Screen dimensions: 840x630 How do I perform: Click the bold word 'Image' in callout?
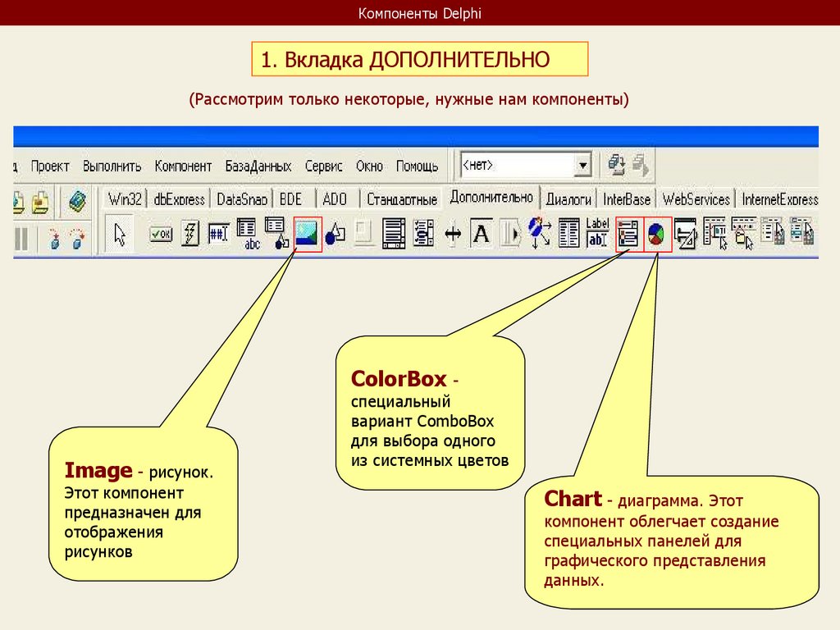coord(98,470)
